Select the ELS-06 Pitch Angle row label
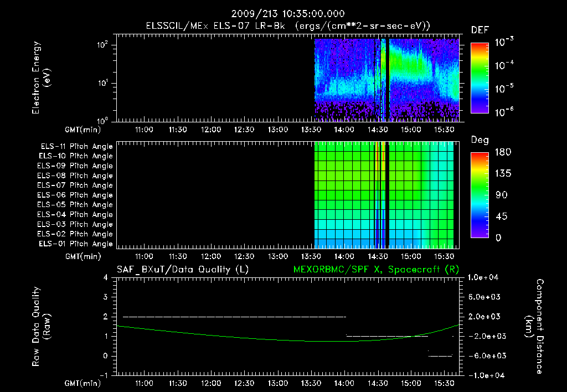567x392 pixels. coord(75,195)
